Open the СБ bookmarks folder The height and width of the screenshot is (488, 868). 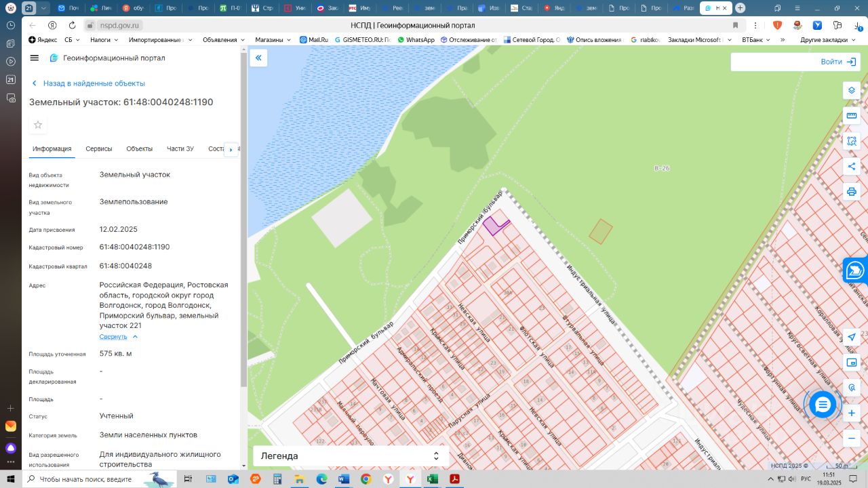pyautogui.click(x=71, y=40)
